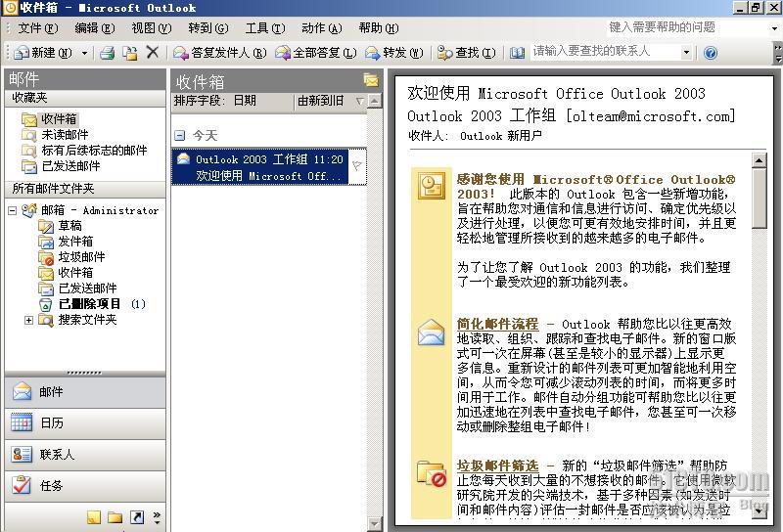The width and height of the screenshot is (783, 532).
Task: Open the menu bar options arrow
Action: point(775,28)
